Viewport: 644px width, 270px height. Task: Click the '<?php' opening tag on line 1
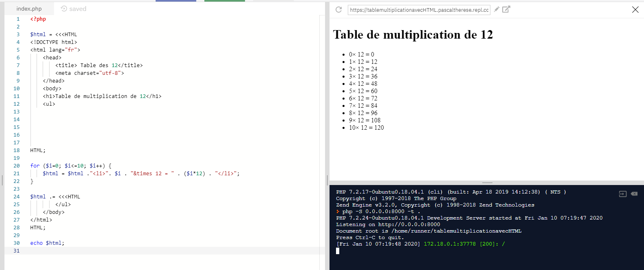pos(38,19)
